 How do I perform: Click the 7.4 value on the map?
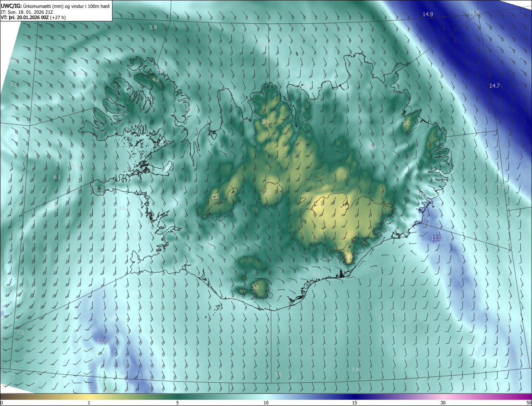click(355, 369)
